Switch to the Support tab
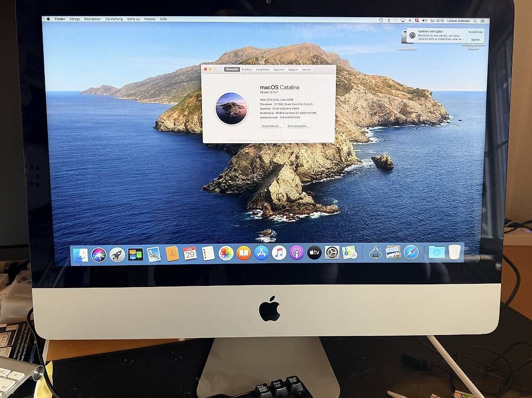The height and width of the screenshot is (398, 532). [x=293, y=69]
